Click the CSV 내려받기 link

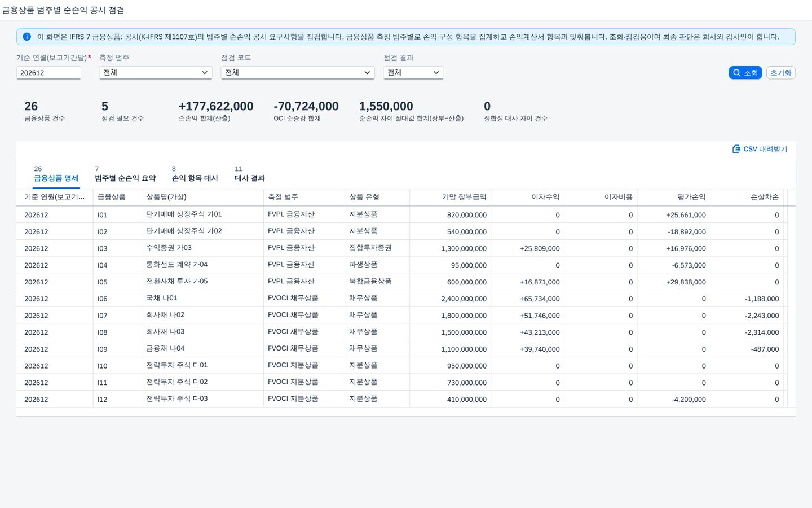(x=760, y=149)
